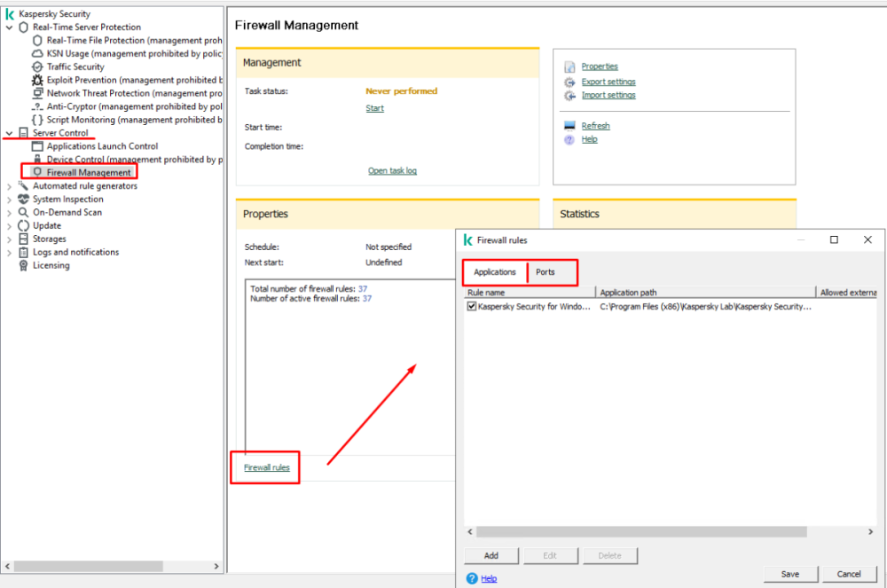This screenshot has height=588, width=887.
Task: Open the Properties link
Action: coord(600,67)
